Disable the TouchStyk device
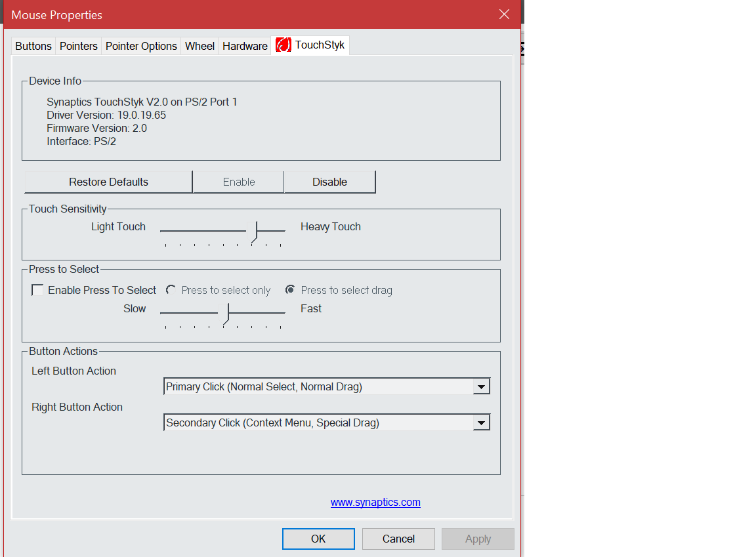This screenshot has width=756, height=557. [x=330, y=182]
